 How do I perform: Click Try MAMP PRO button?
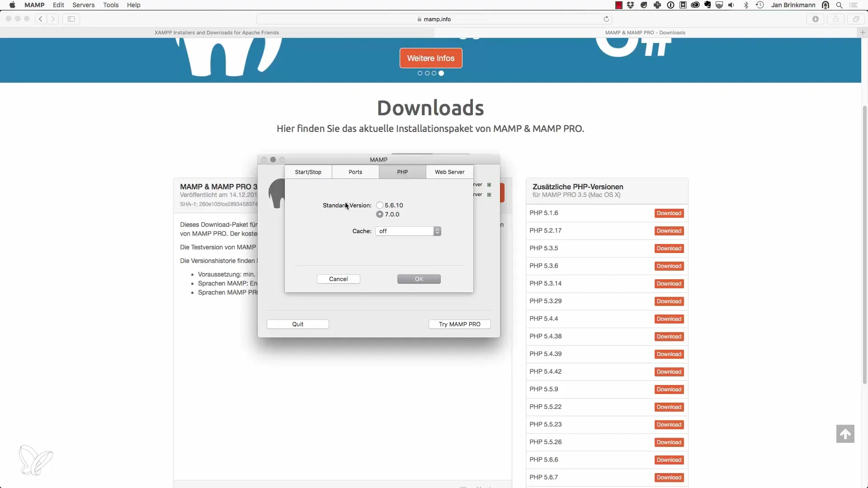(460, 324)
